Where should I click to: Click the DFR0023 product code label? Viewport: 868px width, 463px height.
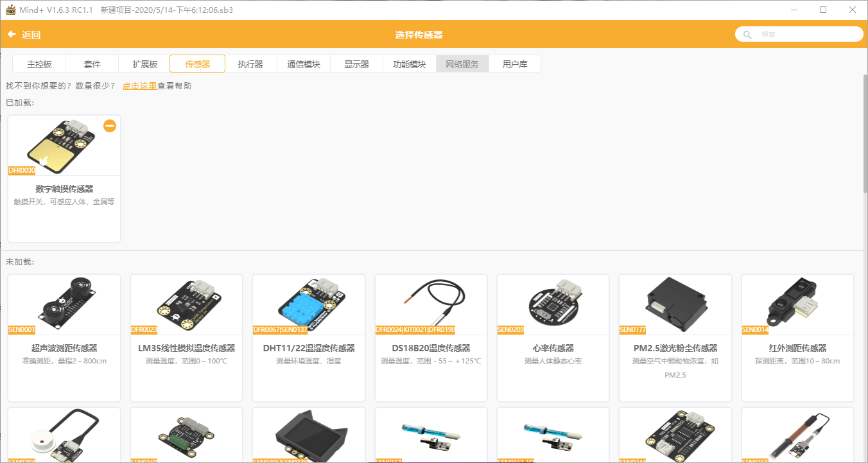pyautogui.click(x=144, y=330)
